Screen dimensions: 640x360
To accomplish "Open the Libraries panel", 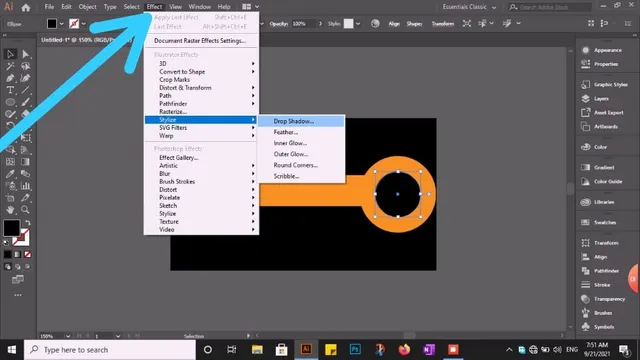I will tap(598, 202).
